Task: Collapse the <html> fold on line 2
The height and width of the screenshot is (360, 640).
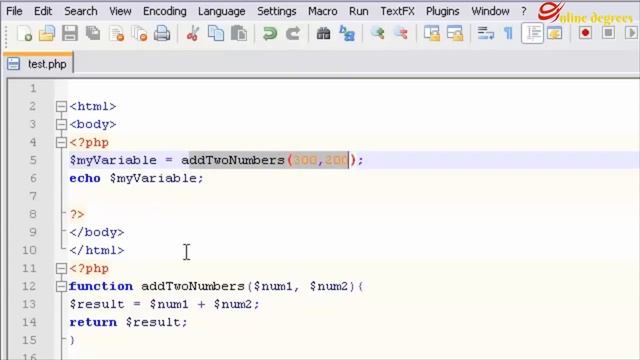Action: click(x=61, y=107)
